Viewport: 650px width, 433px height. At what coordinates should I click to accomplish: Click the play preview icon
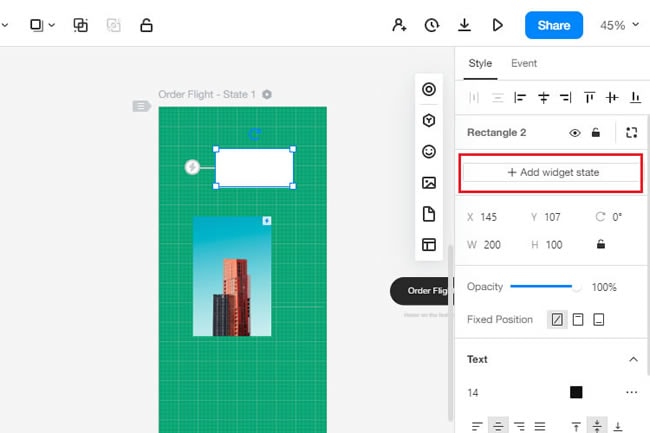[x=497, y=25]
